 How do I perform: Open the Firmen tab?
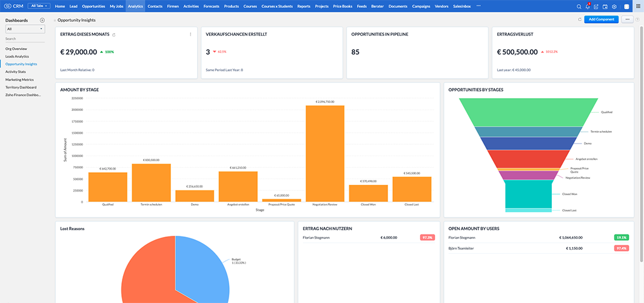click(x=173, y=7)
